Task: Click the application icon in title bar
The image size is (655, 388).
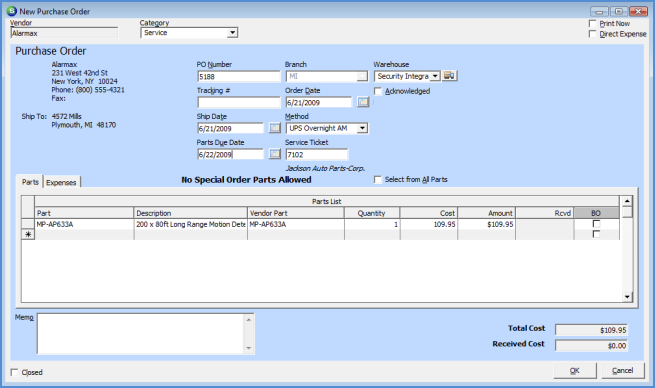Action: point(12,11)
